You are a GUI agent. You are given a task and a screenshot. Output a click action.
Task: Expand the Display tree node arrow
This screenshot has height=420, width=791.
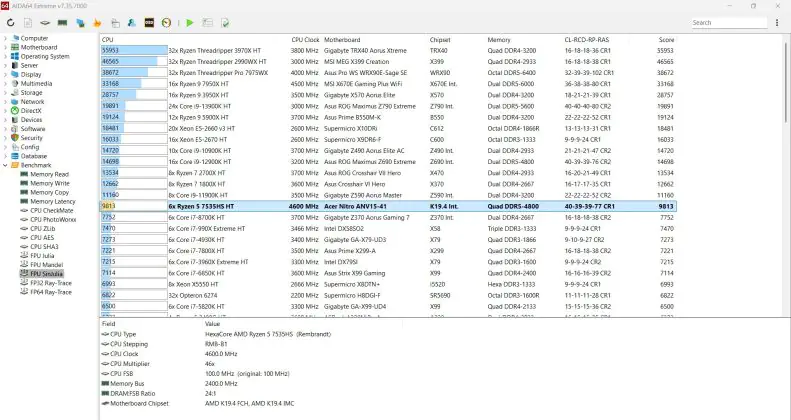6,75
